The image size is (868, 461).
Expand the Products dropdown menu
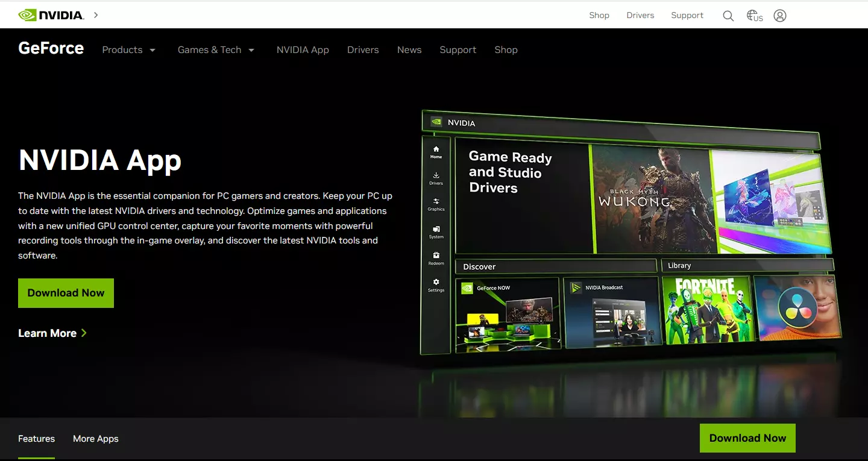click(129, 50)
